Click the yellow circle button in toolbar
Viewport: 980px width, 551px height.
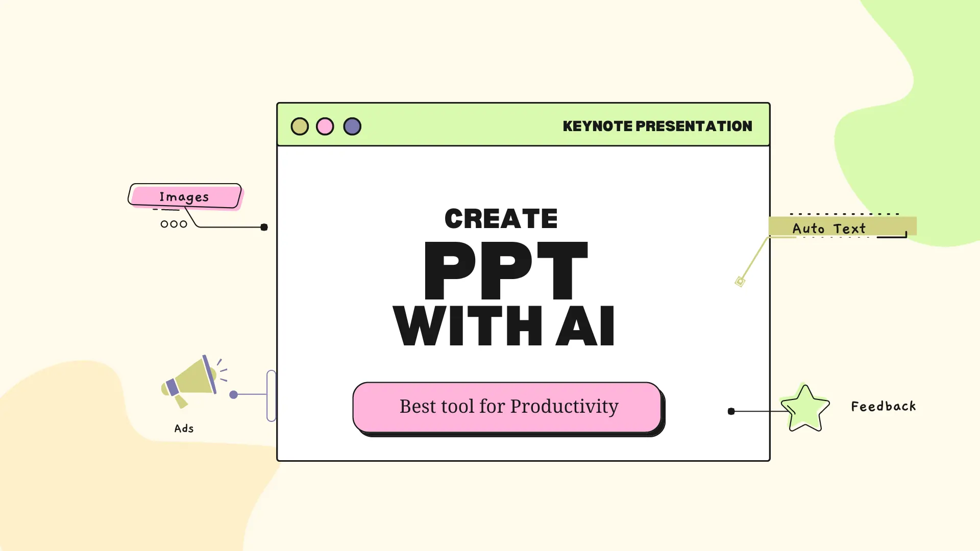tap(300, 127)
